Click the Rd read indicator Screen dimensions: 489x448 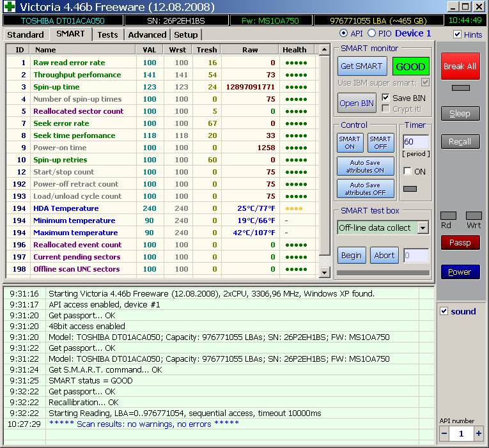448,216
